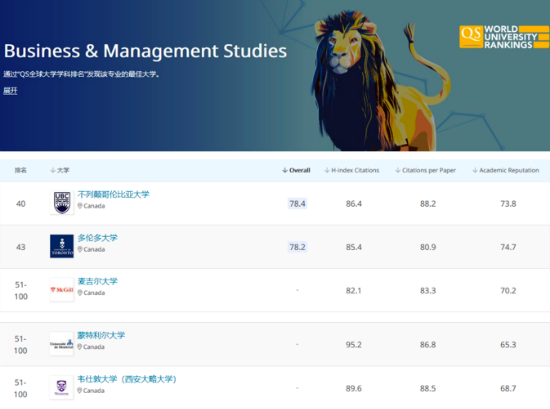The height and width of the screenshot is (409, 550).
Task: Click H-index value 86.4
Action: coord(354,203)
